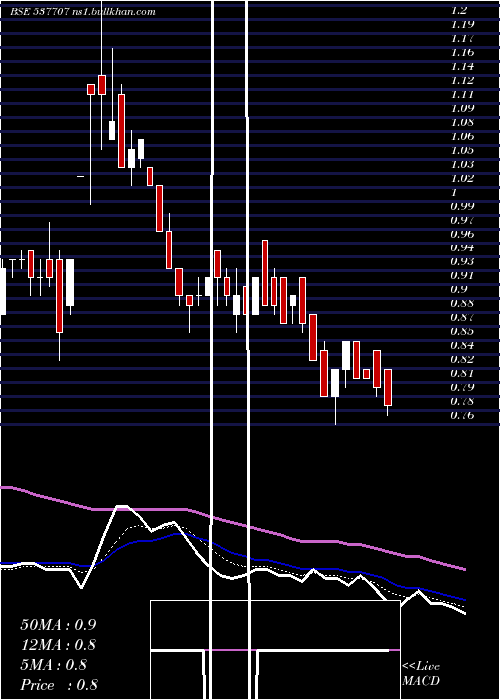Click the 1.17 price level label
500x700 pixels.
click(x=462, y=38)
